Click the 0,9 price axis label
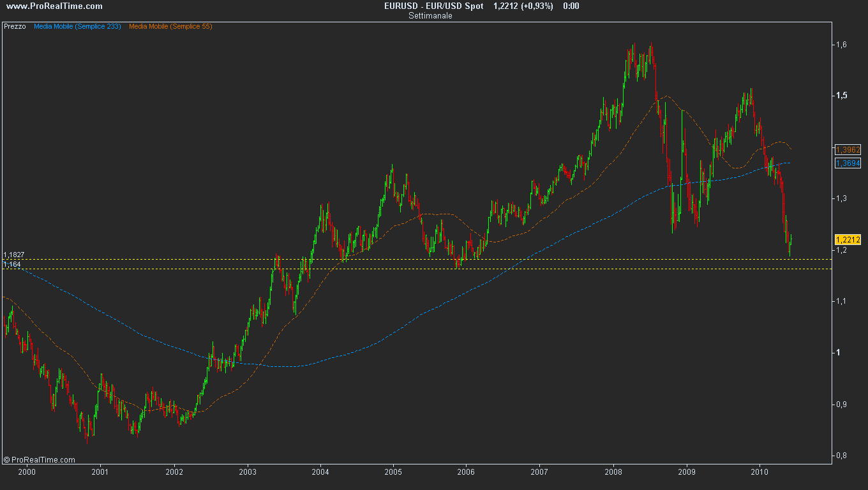868x490 pixels. (841, 405)
